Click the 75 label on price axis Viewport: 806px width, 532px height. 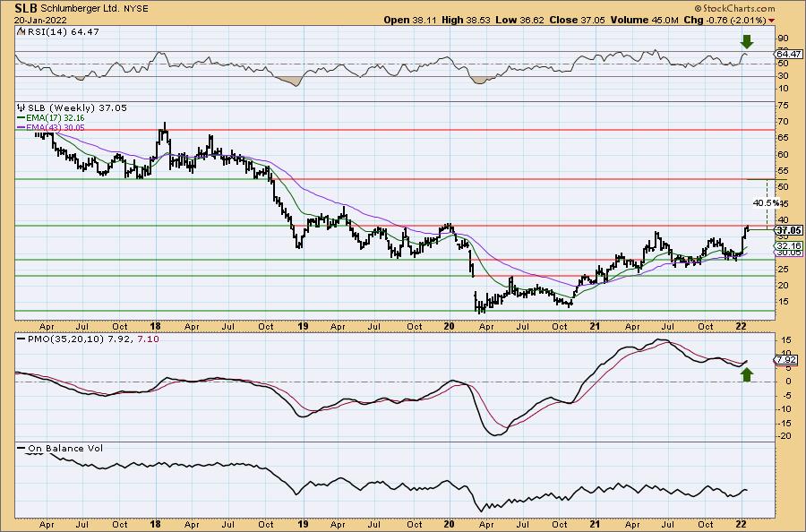[783, 105]
